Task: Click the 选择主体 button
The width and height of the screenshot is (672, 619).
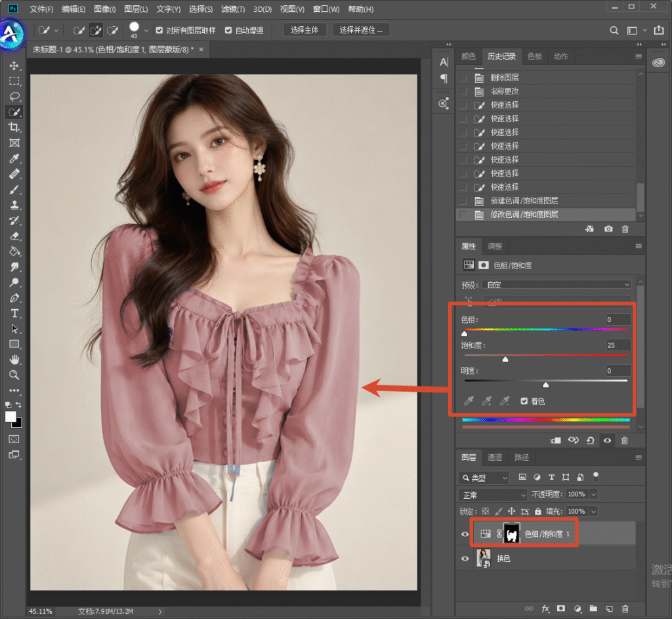Action: (x=304, y=30)
